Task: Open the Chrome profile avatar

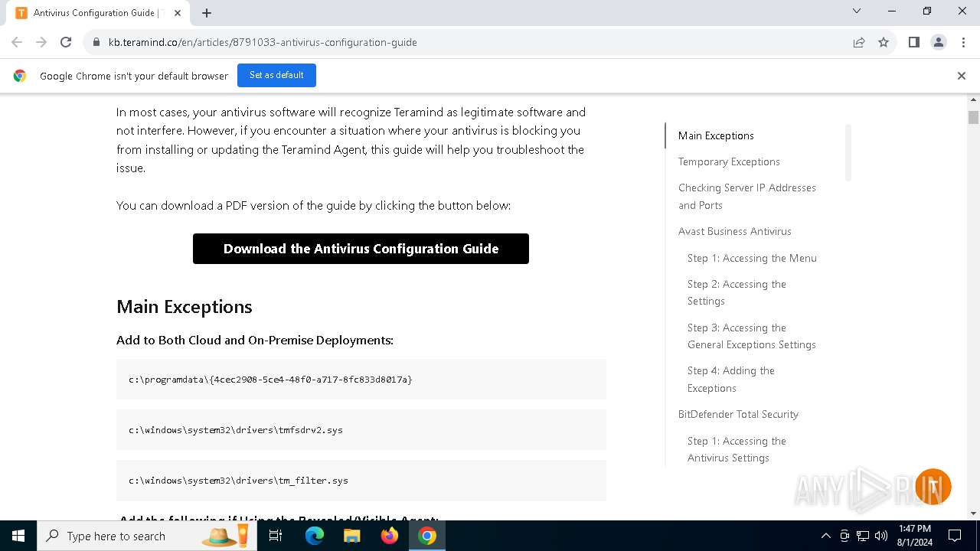Action: tap(939, 42)
